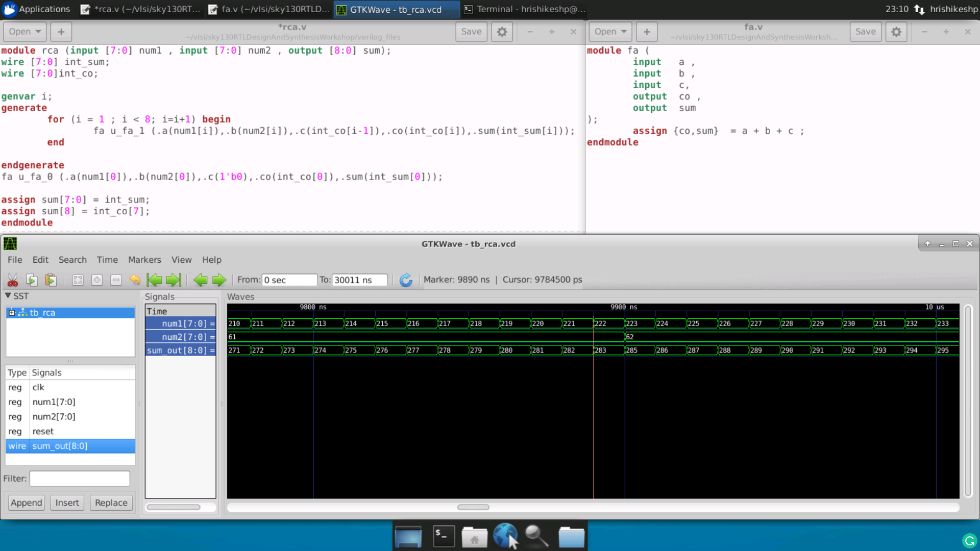Open the rca.v editor's Open dropdown
Viewport: 980px width, 551px height.
24,32
